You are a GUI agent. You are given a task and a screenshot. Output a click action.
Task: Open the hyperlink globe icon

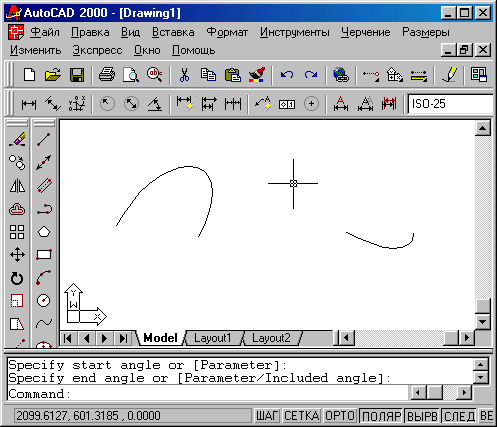click(x=341, y=75)
